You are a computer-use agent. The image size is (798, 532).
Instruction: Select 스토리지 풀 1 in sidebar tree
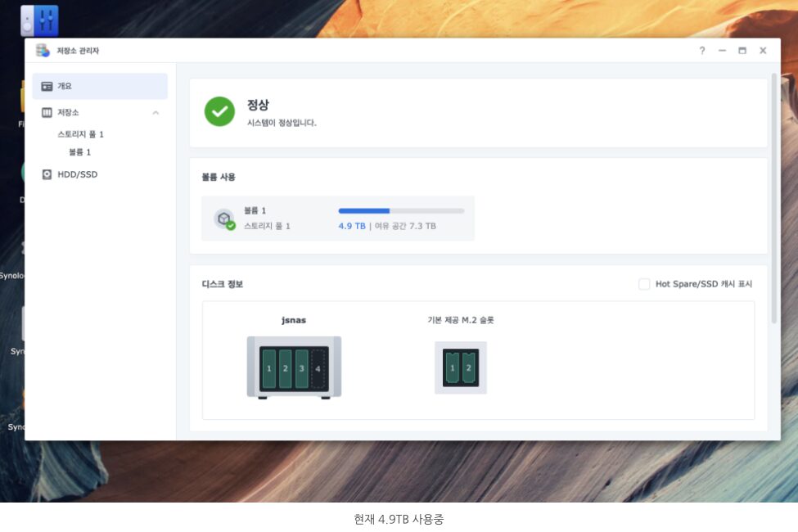click(80, 134)
